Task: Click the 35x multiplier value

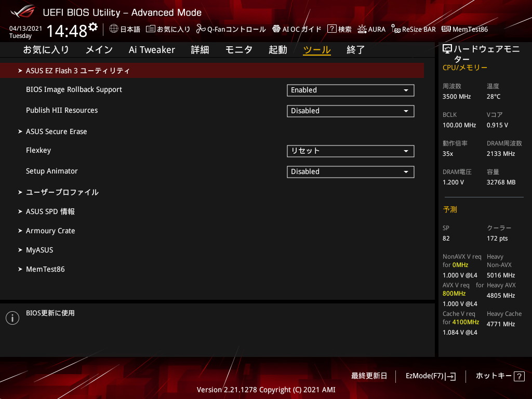Action: pos(447,154)
